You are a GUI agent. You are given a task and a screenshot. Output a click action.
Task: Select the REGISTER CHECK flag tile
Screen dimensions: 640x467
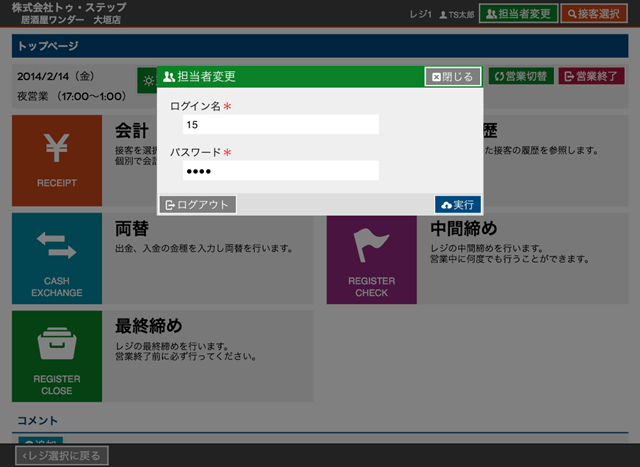(x=371, y=257)
